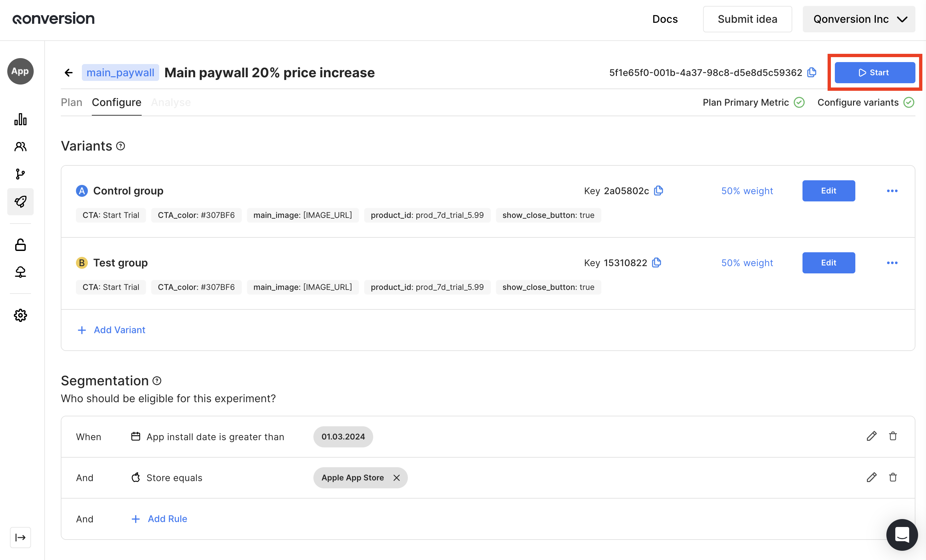Open the settings gear in the sidebar
Viewport: 926px width, 560px height.
coord(20,315)
